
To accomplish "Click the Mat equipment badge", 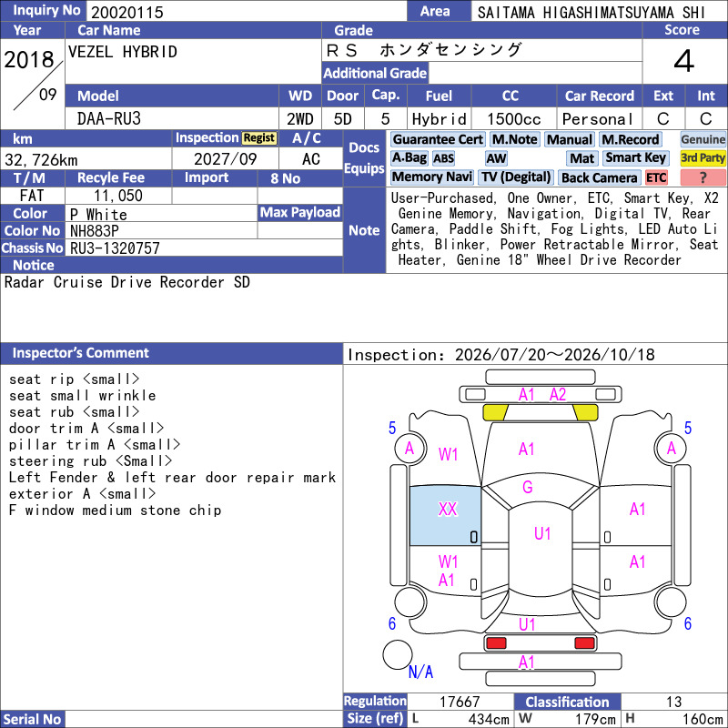I will pyautogui.click(x=581, y=158).
